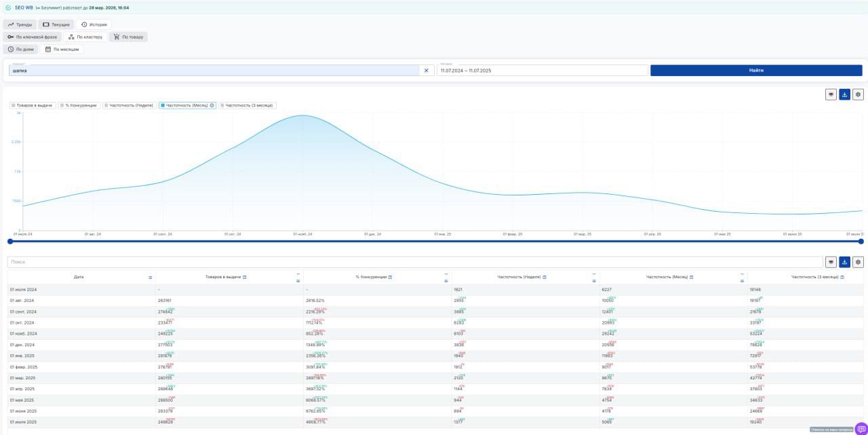Open chart settings gear icon
Viewport: 868px width, 435px height.
[858, 94]
